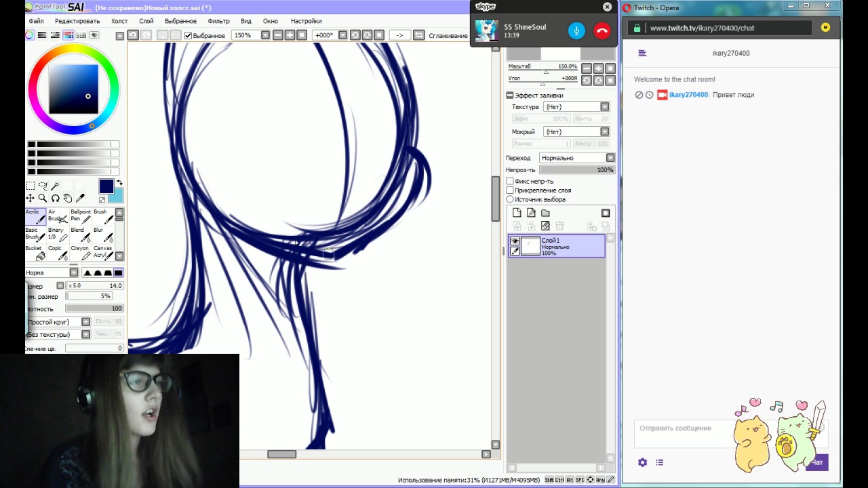This screenshot has width=868, height=488.
Task: Click the undo arrow in toolbar
Action: click(133, 35)
